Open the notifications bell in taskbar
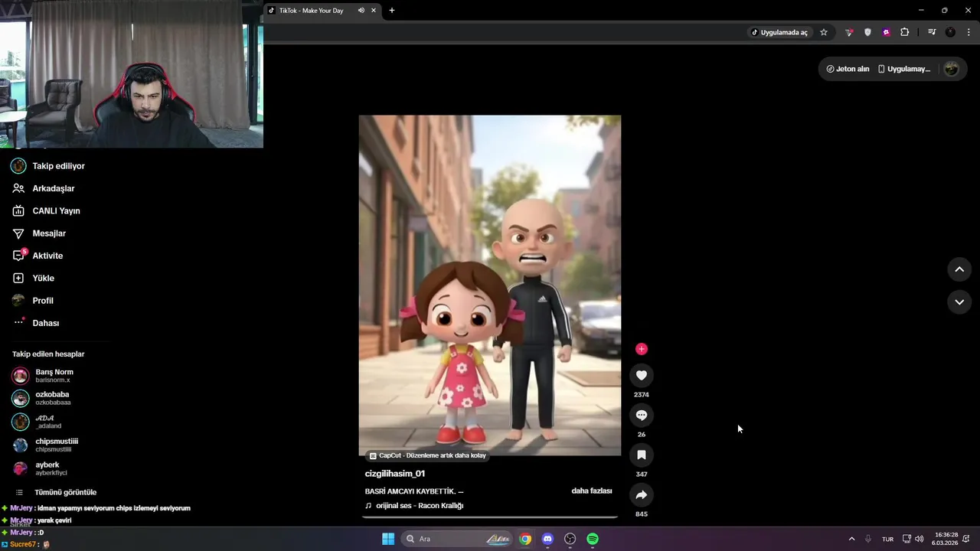This screenshot has width=980, height=551. point(966,539)
